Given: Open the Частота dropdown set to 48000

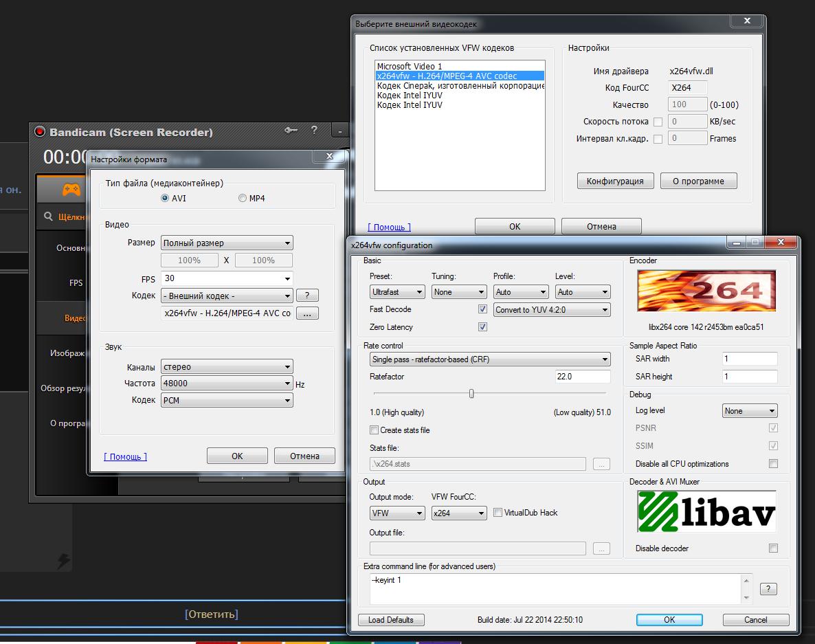Looking at the screenshot, I should (x=227, y=383).
